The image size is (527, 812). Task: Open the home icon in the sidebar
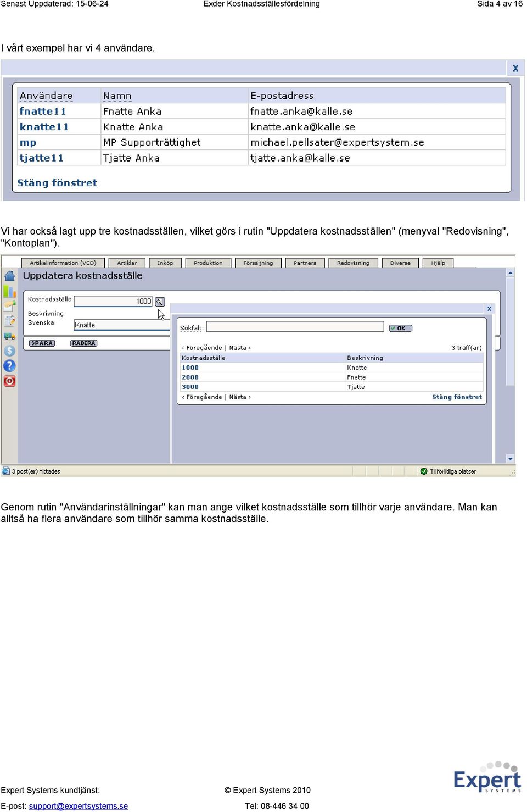9,276
